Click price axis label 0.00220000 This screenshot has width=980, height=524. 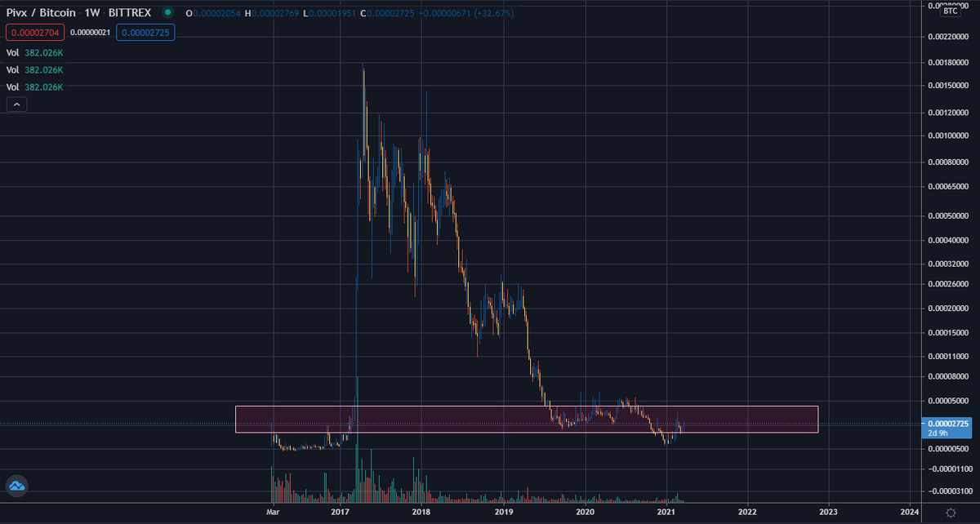pyautogui.click(x=950, y=37)
